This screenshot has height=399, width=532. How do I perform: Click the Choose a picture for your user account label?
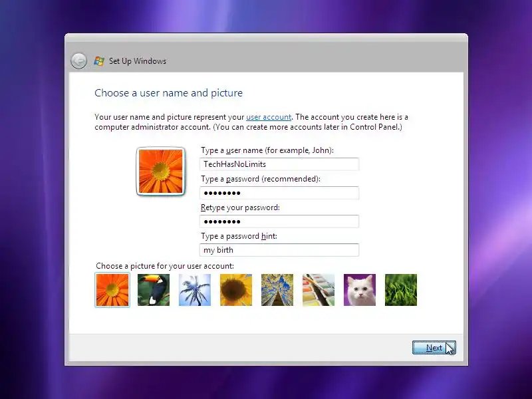point(165,265)
